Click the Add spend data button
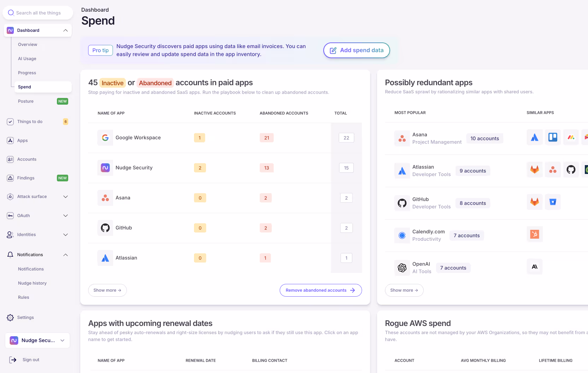This screenshot has height=373, width=588. click(356, 50)
